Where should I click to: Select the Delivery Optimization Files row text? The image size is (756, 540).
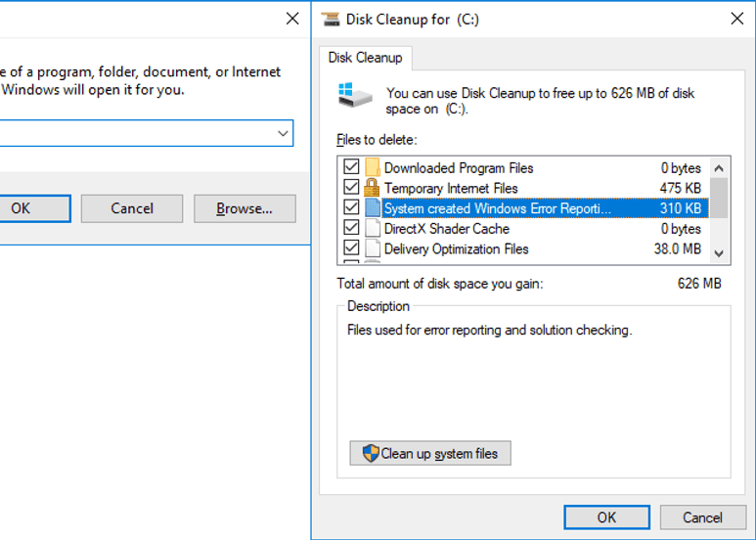pyautogui.click(x=456, y=248)
